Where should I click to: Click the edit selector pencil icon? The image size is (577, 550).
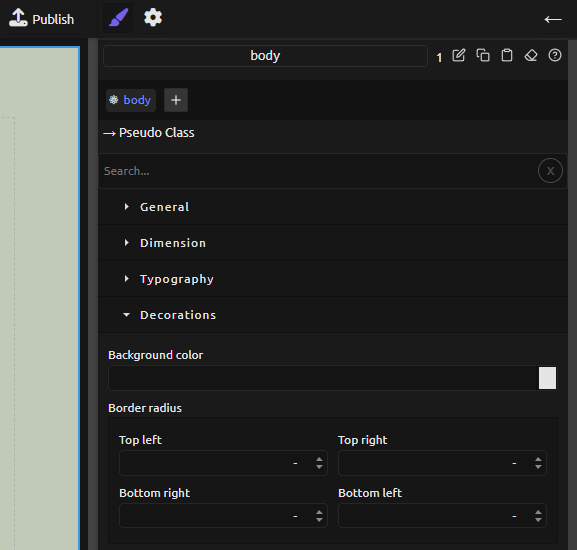pyautogui.click(x=459, y=56)
